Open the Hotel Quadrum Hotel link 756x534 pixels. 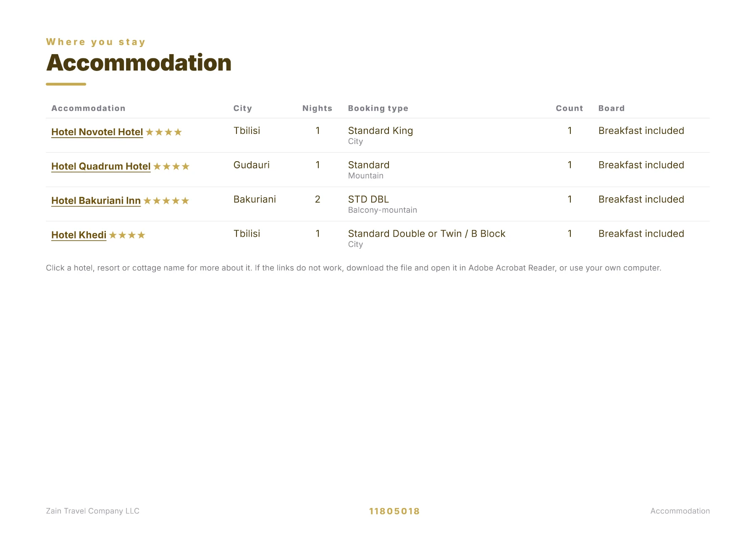pyautogui.click(x=101, y=166)
